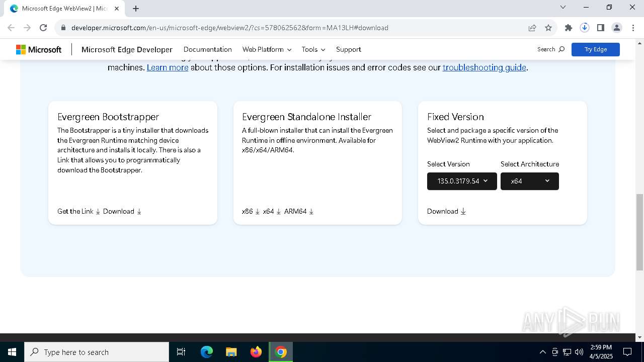644x362 pixels.
Task: Open the volume speaker tray icon
Action: (x=579, y=352)
